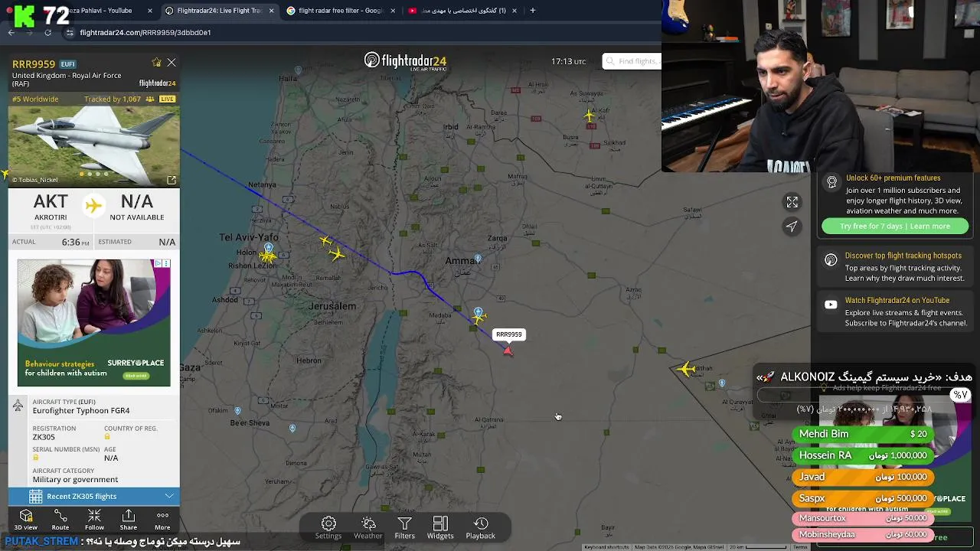
Task: Click the browser back arrow
Action: (11, 33)
